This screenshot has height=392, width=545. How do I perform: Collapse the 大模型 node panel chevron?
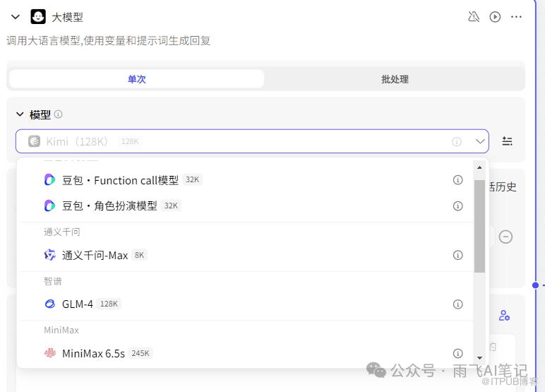click(16, 17)
